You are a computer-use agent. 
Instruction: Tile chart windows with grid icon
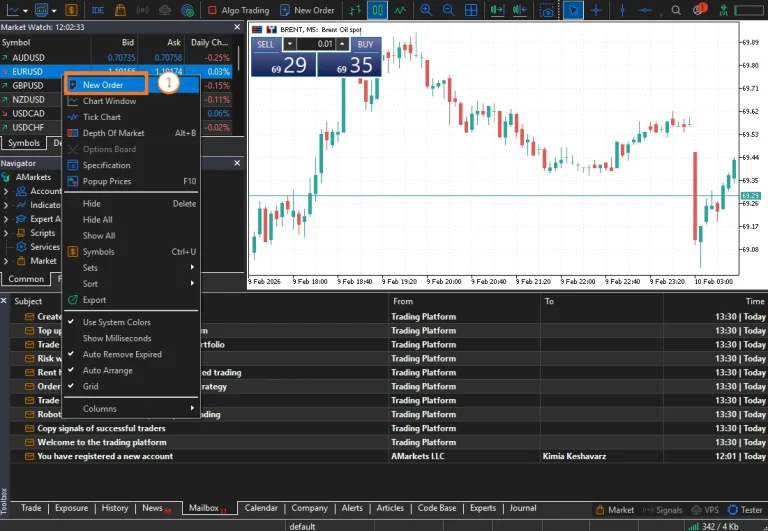(x=471, y=10)
